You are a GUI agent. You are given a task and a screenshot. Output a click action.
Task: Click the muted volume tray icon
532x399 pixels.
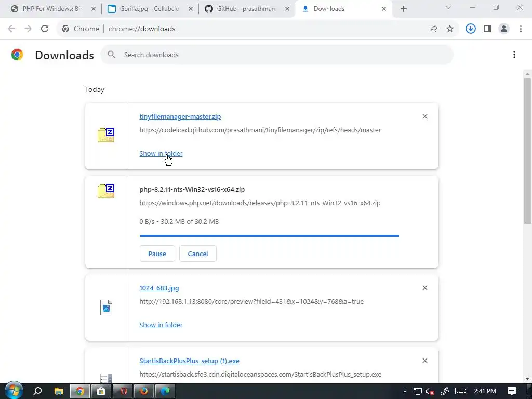click(x=430, y=391)
